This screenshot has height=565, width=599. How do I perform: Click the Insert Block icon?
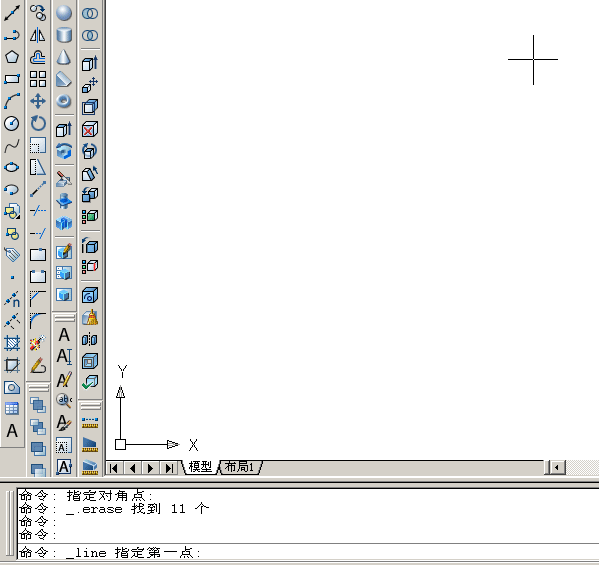(x=12, y=211)
